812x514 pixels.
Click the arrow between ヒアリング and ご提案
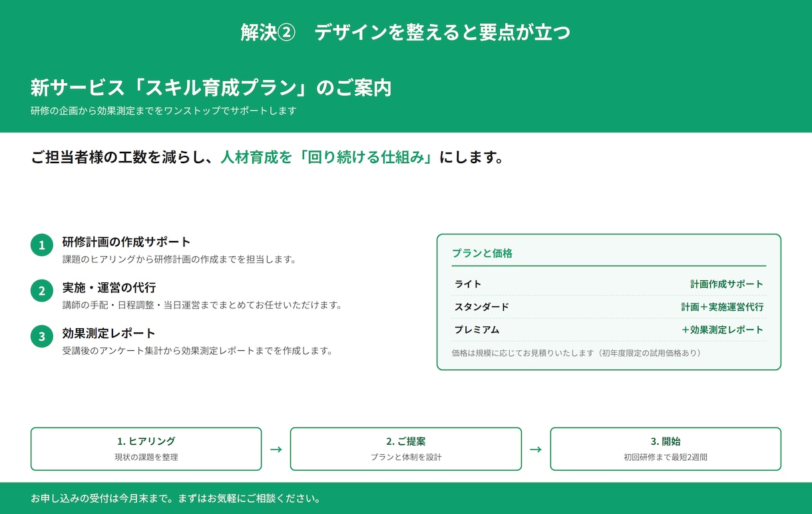click(x=276, y=449)
